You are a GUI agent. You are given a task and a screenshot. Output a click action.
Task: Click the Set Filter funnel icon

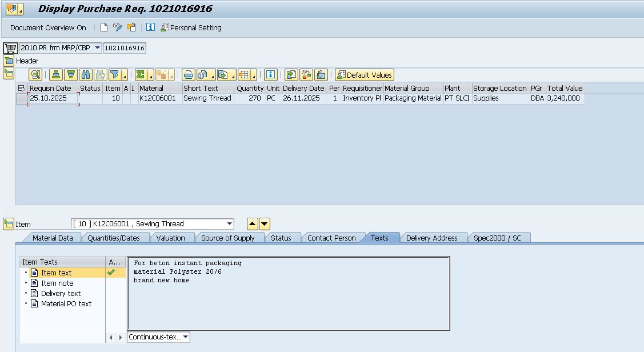[115, 75]
